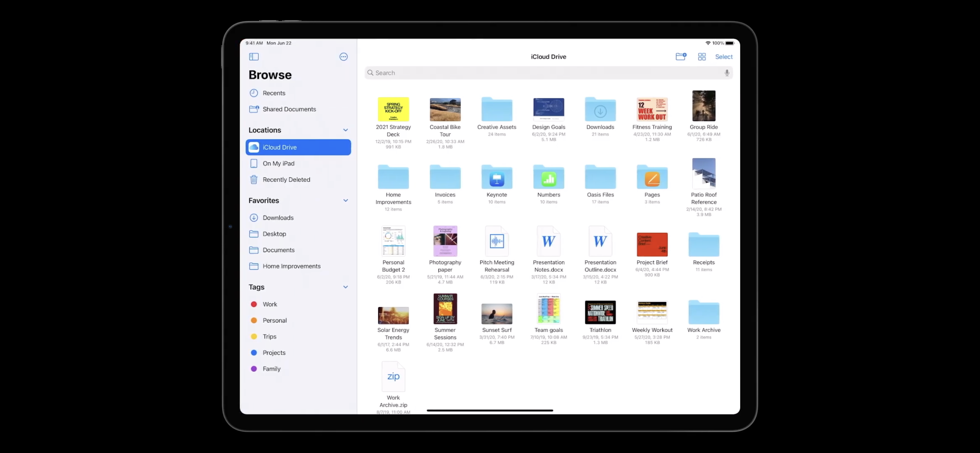Toggle the sidebar visibility icon
Screen dimensions: 980x453
click(254, 57)
